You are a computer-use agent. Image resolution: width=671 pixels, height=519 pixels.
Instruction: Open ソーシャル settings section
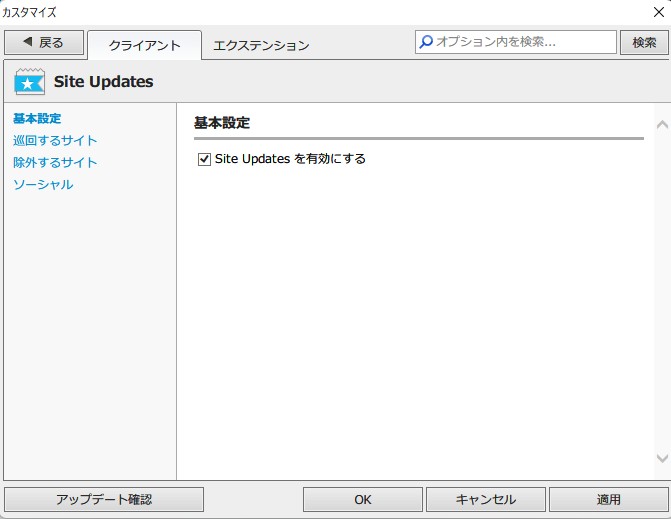coord(43,184)
